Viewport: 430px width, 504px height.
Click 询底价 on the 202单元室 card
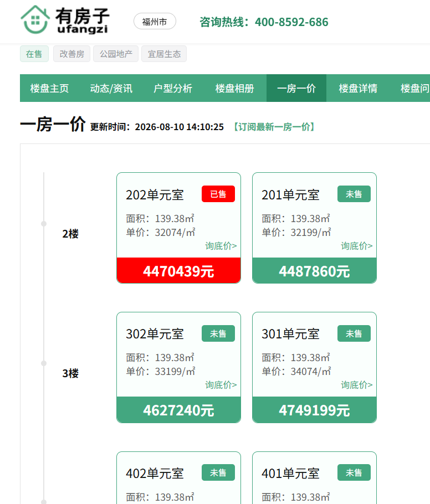click(221, 246)
